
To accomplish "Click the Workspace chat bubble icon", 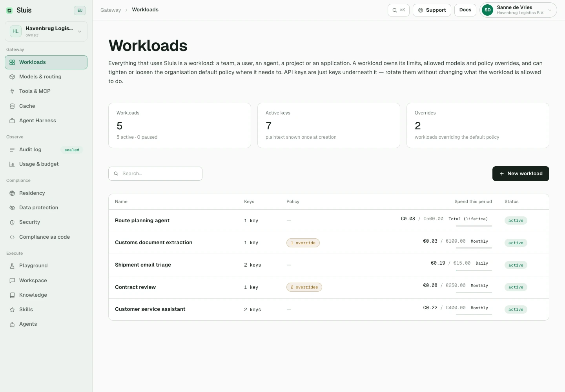I will [12, 281].
